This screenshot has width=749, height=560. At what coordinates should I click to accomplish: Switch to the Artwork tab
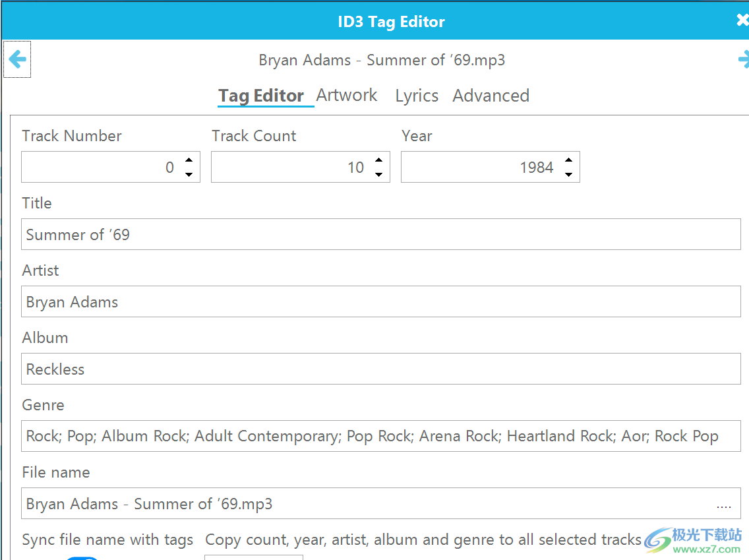click(x=347, y=95)
